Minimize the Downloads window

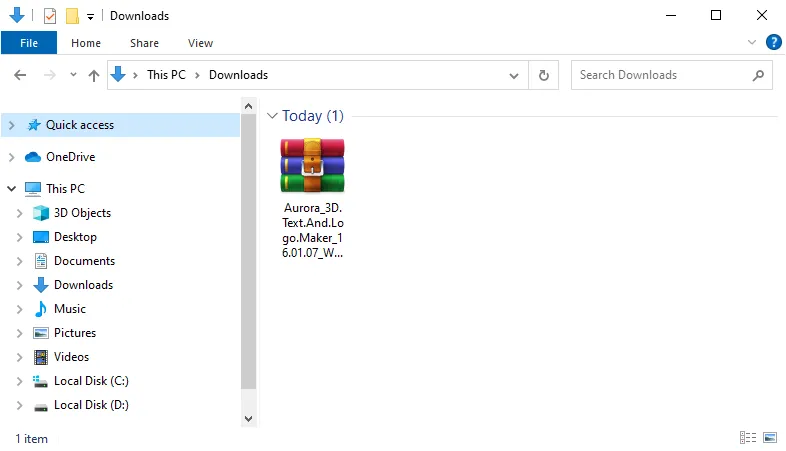point(671,16)
